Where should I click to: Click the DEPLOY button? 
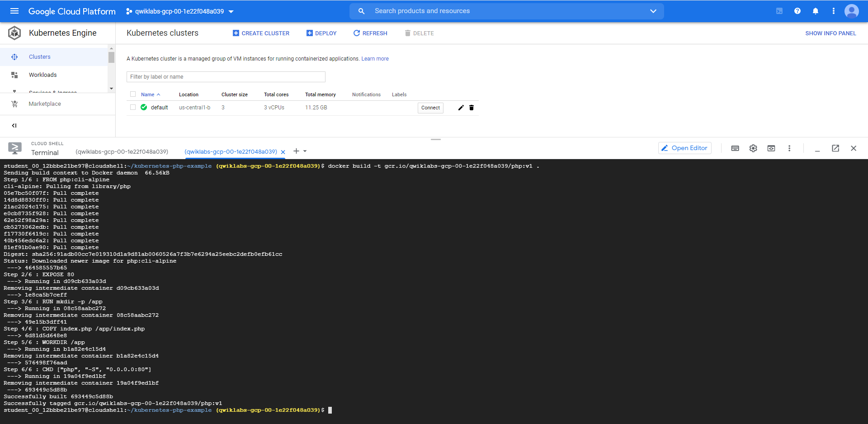click(321, 33)
